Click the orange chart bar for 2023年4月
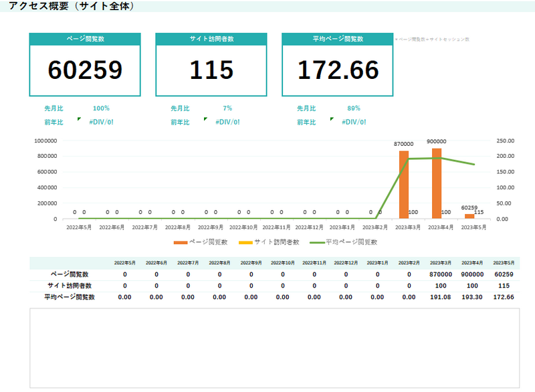535x392 pixels. click(437, 183)
